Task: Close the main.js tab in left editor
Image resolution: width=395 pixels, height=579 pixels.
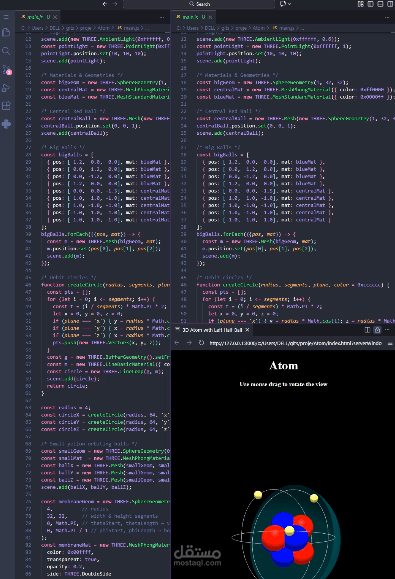Action: [x=55, y=17]
